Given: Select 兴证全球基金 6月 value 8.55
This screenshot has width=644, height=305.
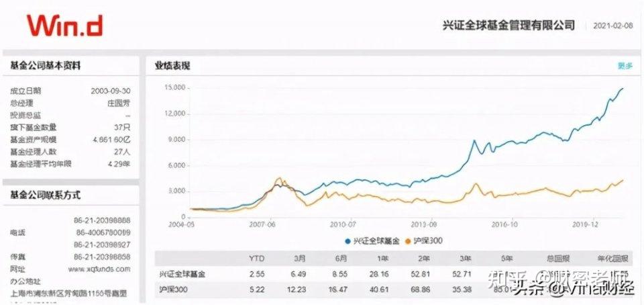Looking at the screenshot, I should pyautogui.click(x=339, y=273).
